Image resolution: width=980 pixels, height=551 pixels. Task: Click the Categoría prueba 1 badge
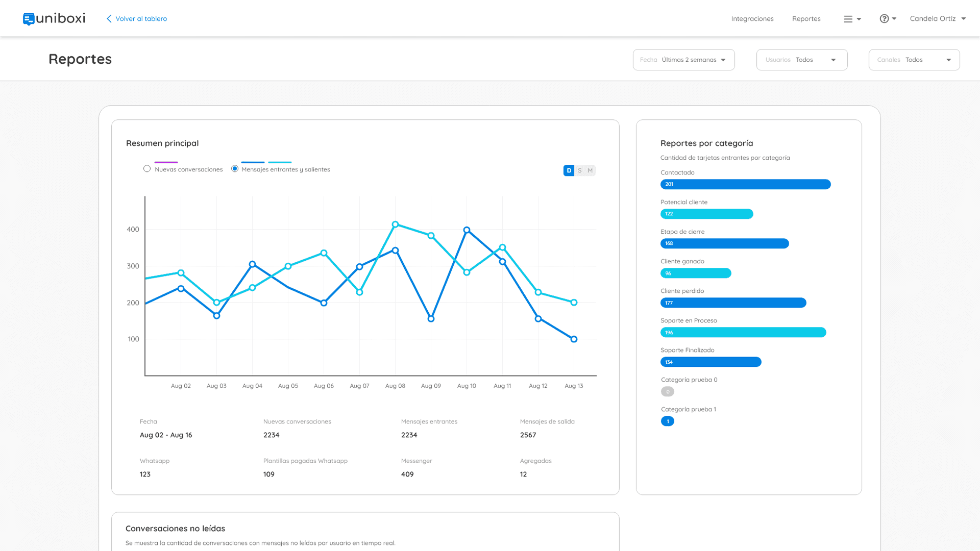(667, 421)
